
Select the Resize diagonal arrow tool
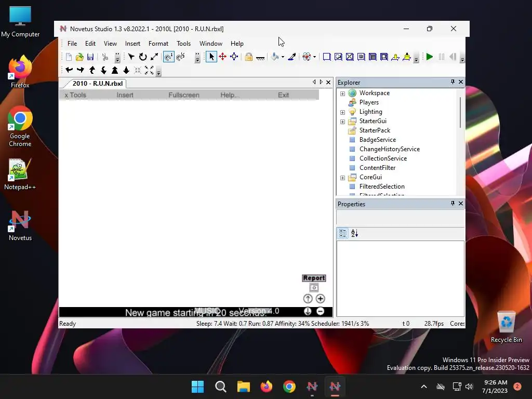[x=154, y=57]
